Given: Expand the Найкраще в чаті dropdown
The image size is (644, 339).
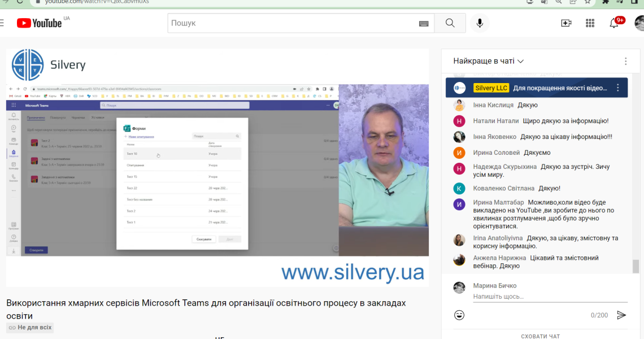Looking at the screenshot, I should pyautogui.click(x=488, y=61).
